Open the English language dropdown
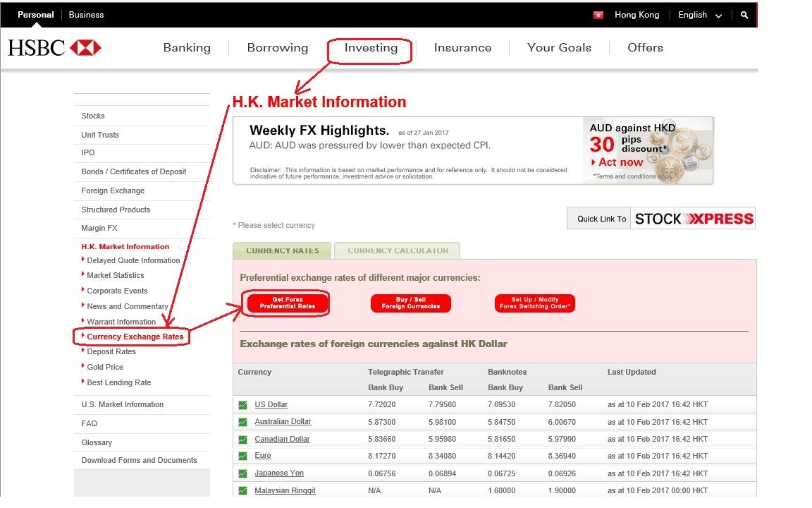Image resolution: width=812 pixels, height=508 pixels. (x=700, y=15)
